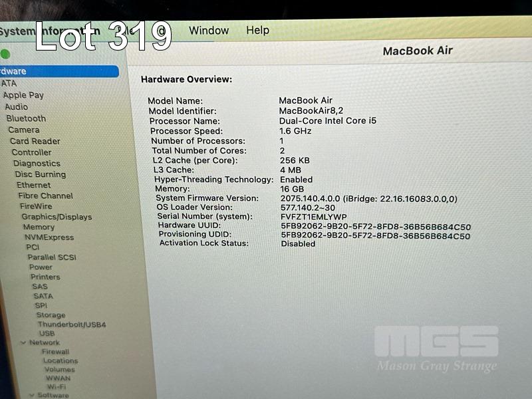
Task: Collapse the Software disclosure triangle
Action: coord(31,394)
